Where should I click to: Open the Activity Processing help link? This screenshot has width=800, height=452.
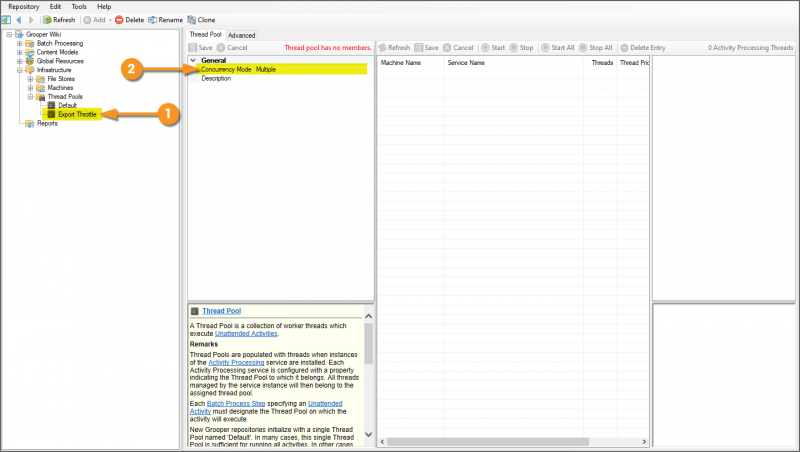236,362
